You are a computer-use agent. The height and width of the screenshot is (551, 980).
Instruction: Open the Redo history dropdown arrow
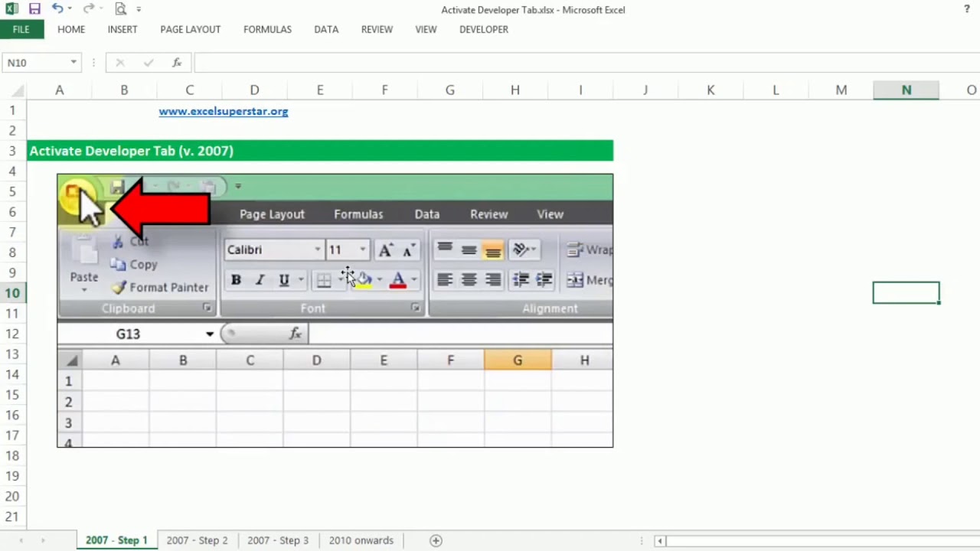click(x=100, y=9)
